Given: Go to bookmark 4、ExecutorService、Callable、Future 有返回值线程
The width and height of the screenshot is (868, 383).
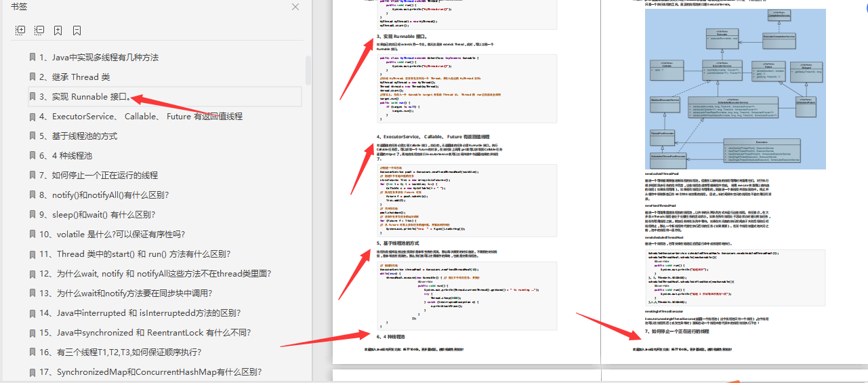Looking at the screenshot, I should (141, 117).
